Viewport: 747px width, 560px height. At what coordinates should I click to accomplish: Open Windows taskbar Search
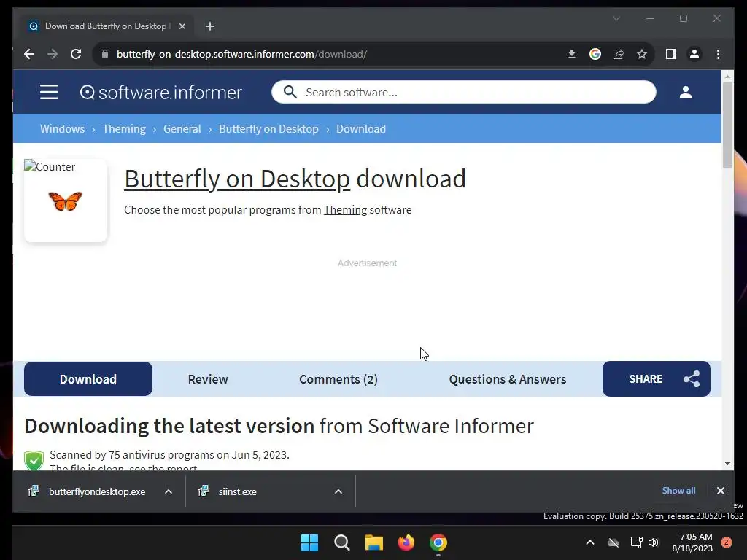coord(342,542)
